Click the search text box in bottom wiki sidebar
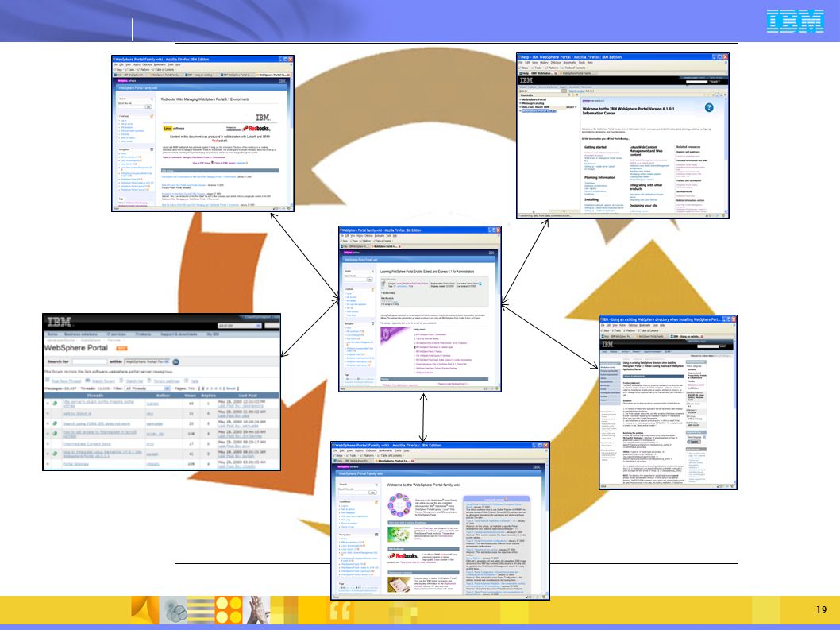 pyautogui.click(x=352, y=493)
